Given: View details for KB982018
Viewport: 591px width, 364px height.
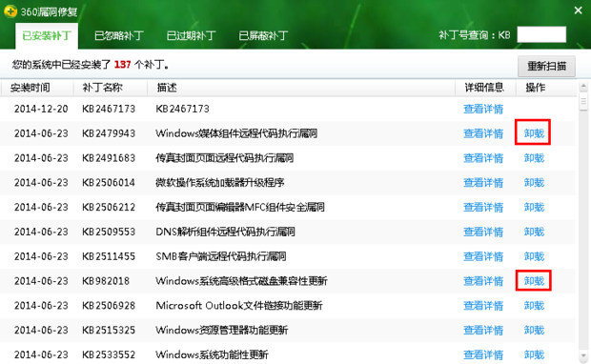Looking at the screenshot, I should click(x=483, y=281).
